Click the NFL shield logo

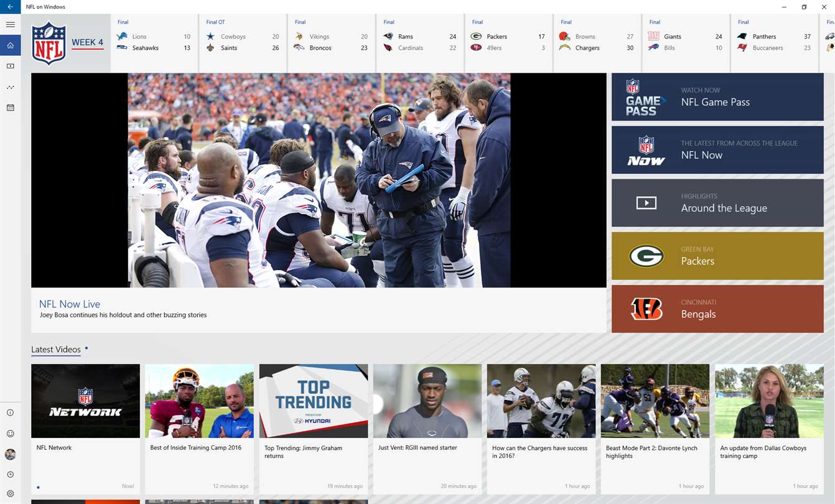coord(49,43)
